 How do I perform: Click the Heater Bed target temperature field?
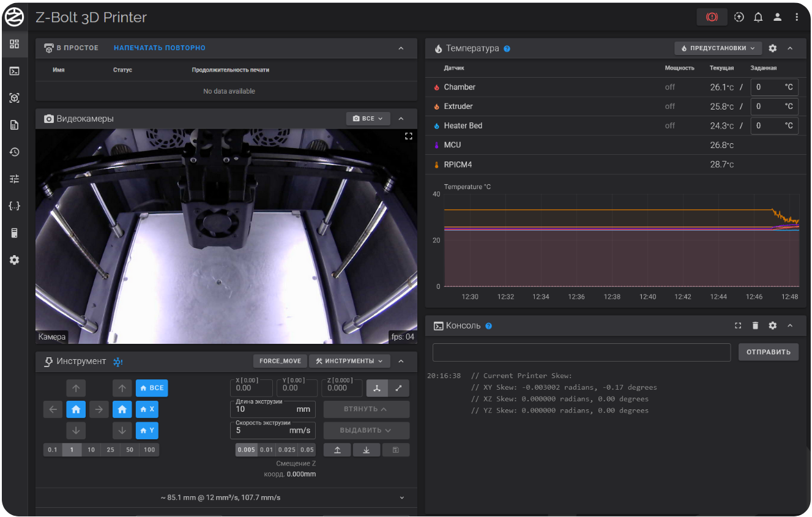click(x=774, y=125)
